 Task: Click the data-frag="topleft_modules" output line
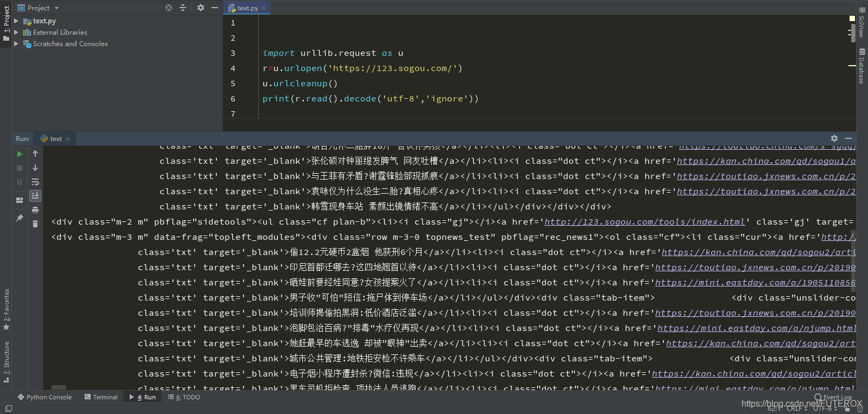(x=454, y=237)
